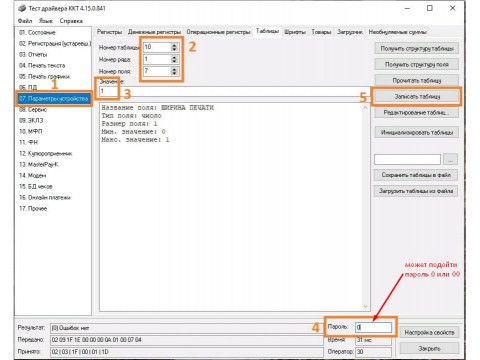Viewport: 480px width, 360px height.
Task: Open the 03. Отчеты section
Action: (x=33, y=54)
